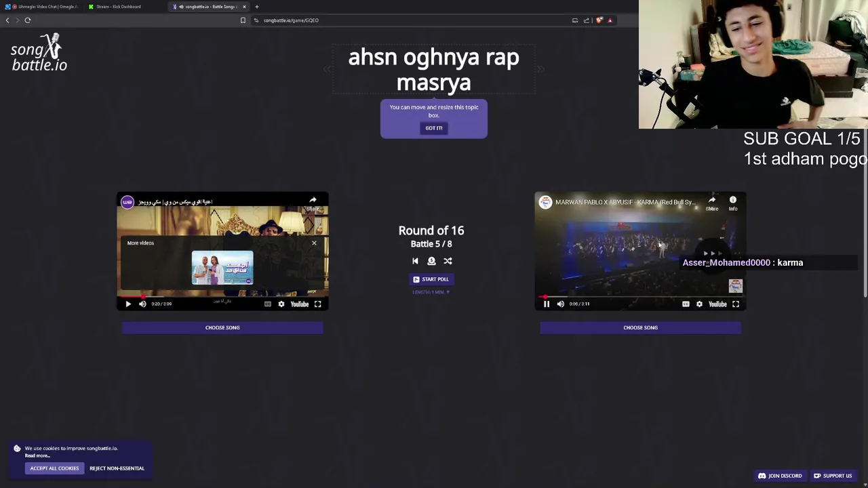Click the WE channel avatar on left video

[127, 202]
